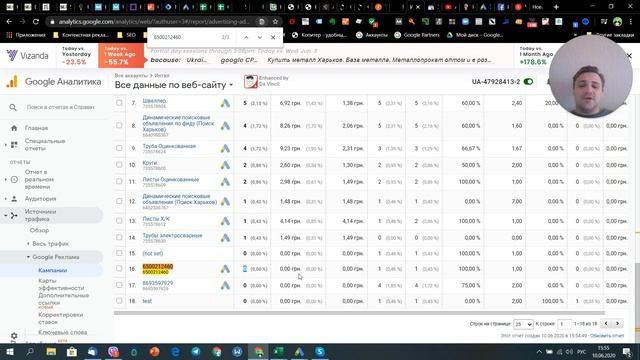Go to next find-in-page match

(x=260, y=37)
